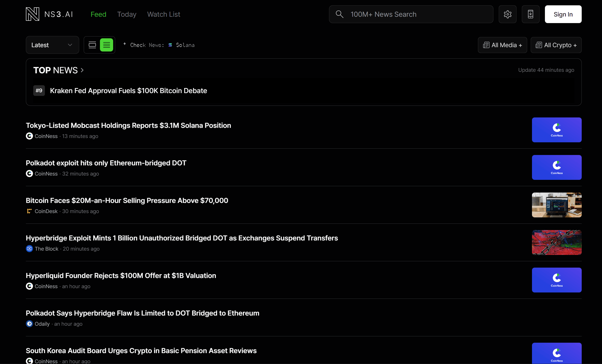Click '30 minutes ago' timestamp
602x364 pixels.
click(x=81, y=211)
